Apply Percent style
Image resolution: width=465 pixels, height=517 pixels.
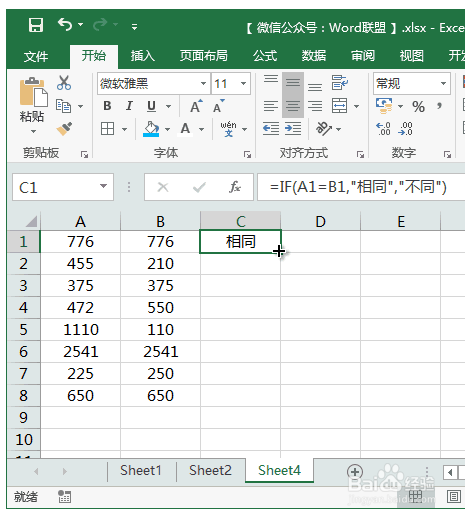(418, 107)
